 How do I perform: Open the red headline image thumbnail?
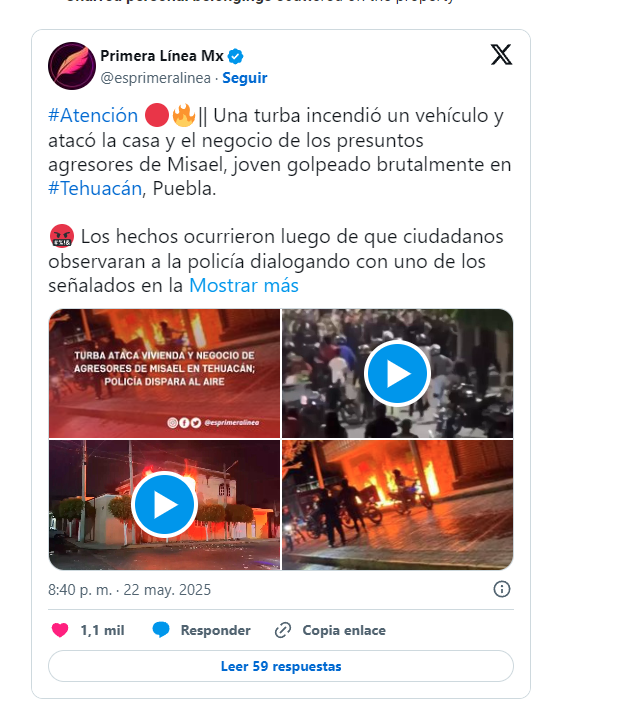(164, 374)
